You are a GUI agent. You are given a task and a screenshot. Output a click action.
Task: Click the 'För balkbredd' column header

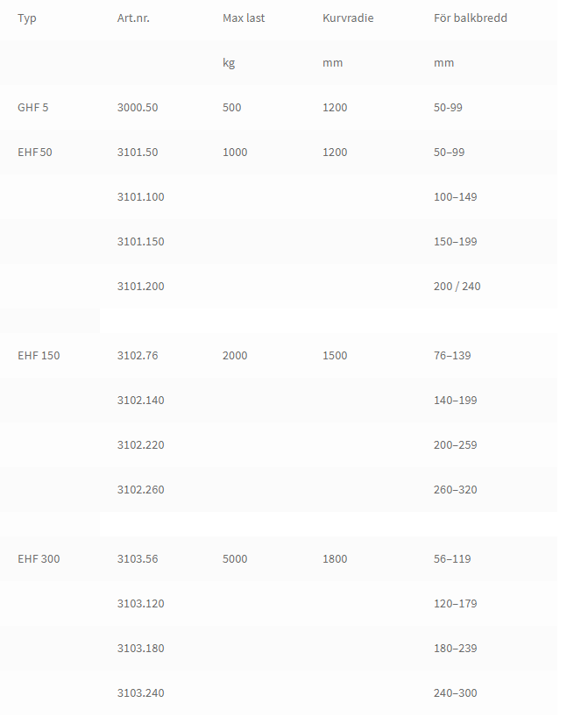point(471,18)
